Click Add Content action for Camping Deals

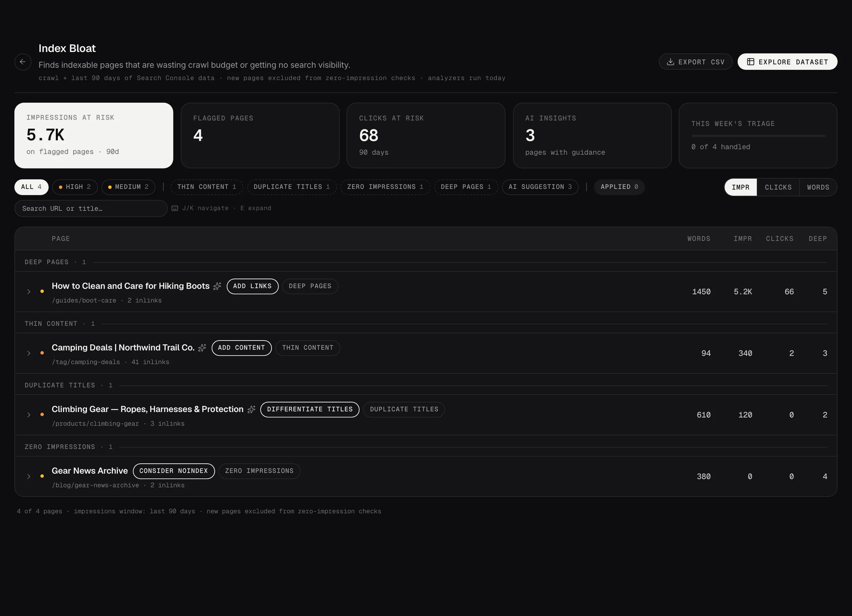(x=241, y=347)
